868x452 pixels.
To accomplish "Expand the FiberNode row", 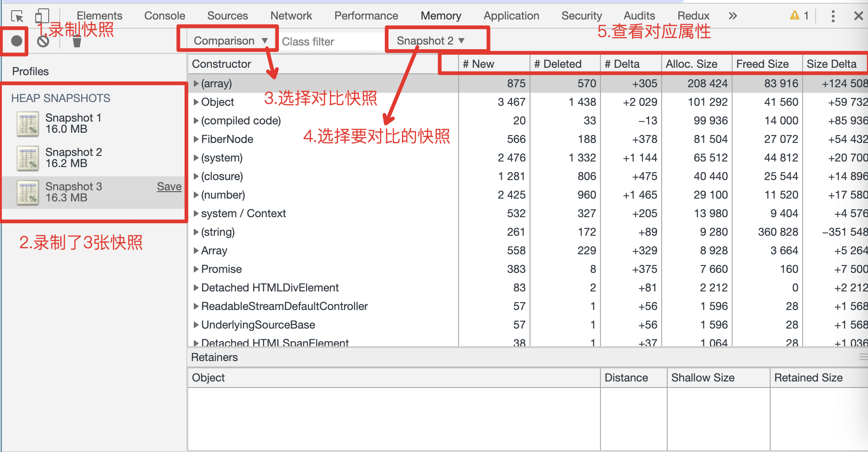I will coord(196,139).
